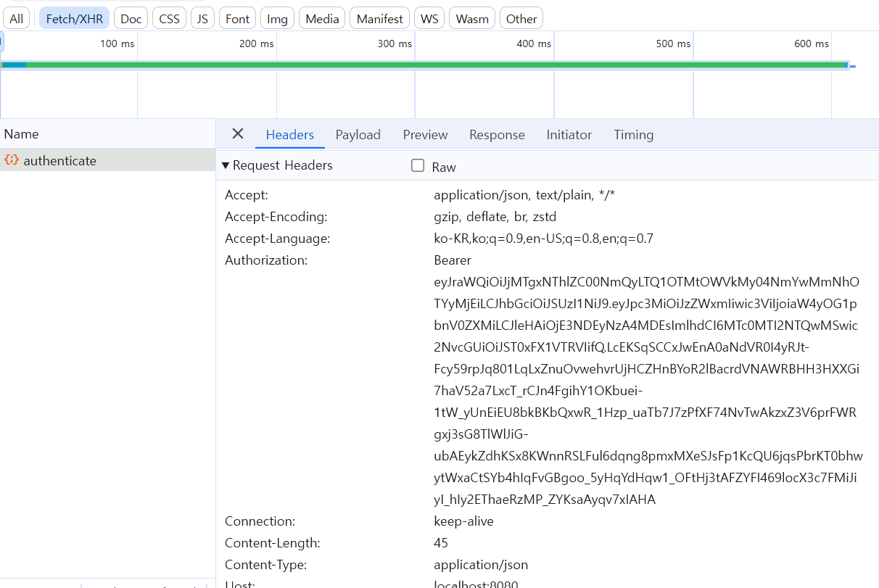Click the Connection header name

[260, 521]
